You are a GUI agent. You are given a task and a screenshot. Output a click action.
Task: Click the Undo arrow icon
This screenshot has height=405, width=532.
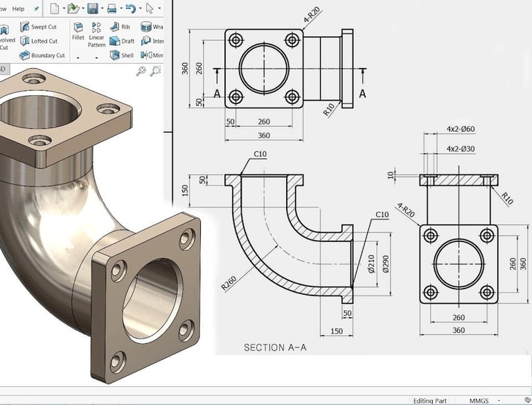[131, 8]
